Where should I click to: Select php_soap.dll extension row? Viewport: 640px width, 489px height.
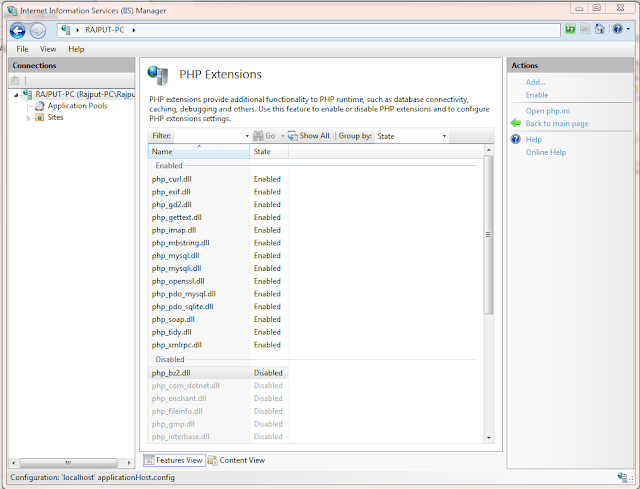218,320
